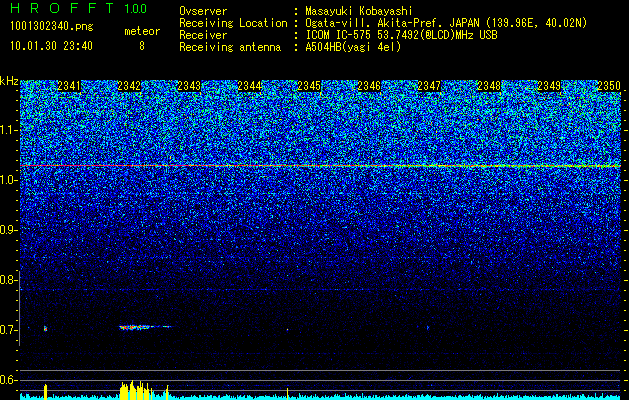
Task: Click the red carrier line near 1.03 kHz
Action: tap(320, 166)
